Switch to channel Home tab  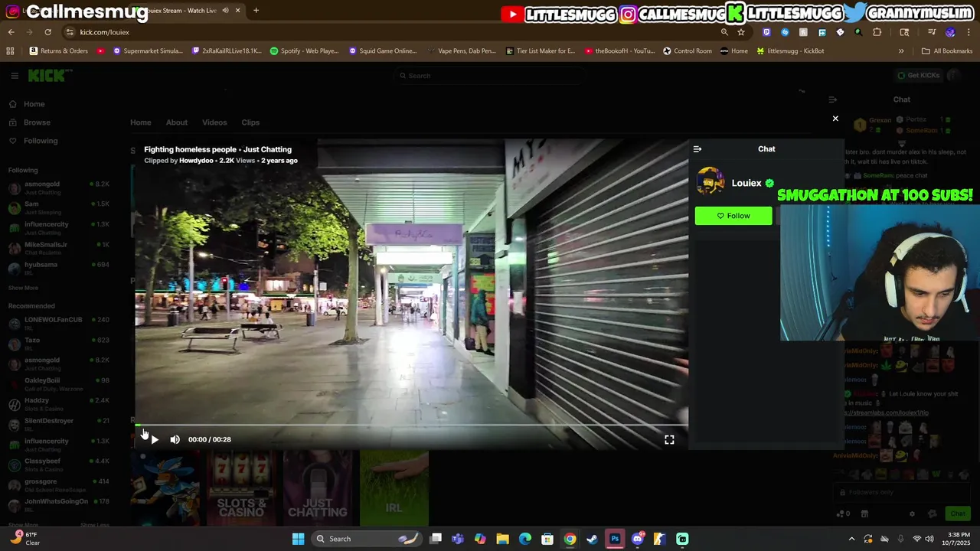point(140,122)
